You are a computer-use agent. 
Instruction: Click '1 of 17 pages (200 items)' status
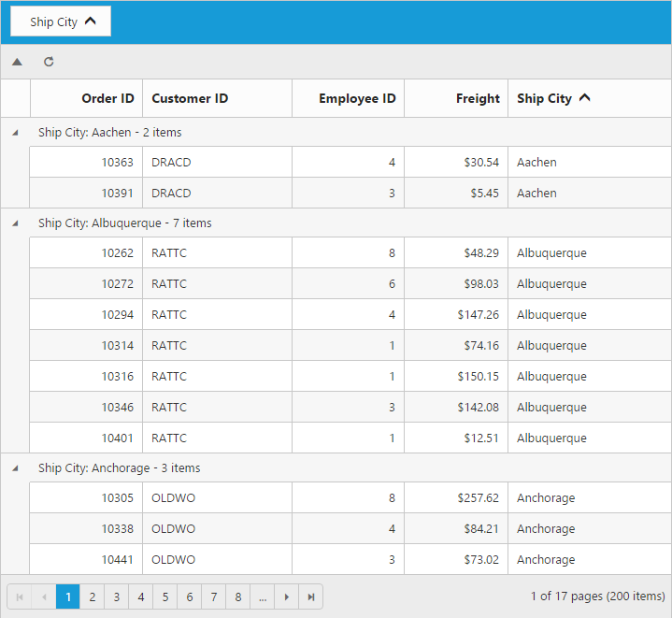pos(598,596)
